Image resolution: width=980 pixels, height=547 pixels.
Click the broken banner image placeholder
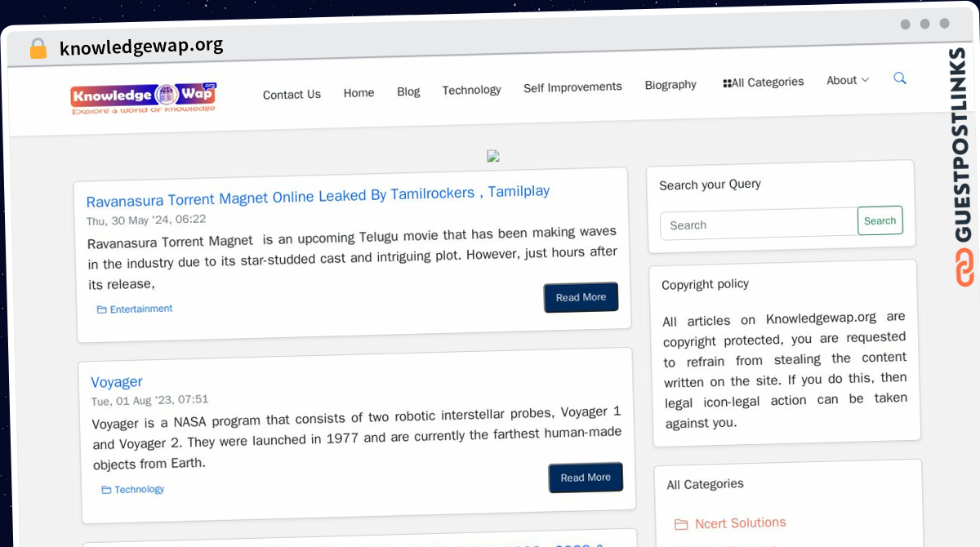pos(493,156)
